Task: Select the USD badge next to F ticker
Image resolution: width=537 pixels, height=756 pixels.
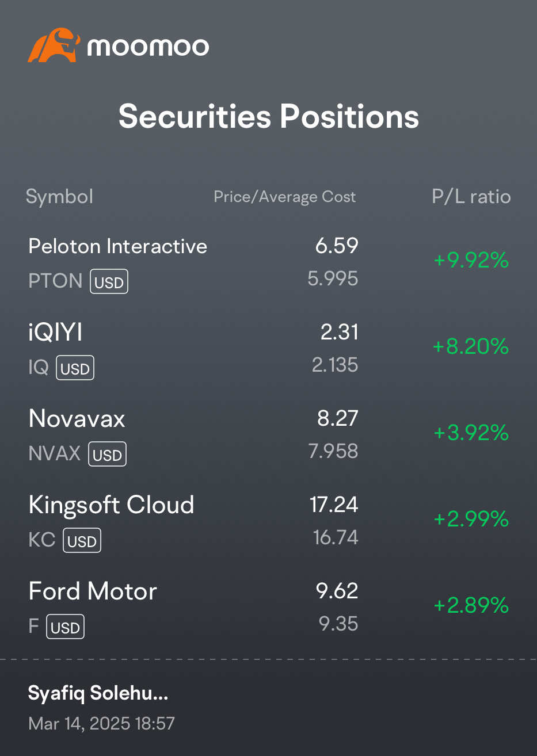Action: coord(65,627)
